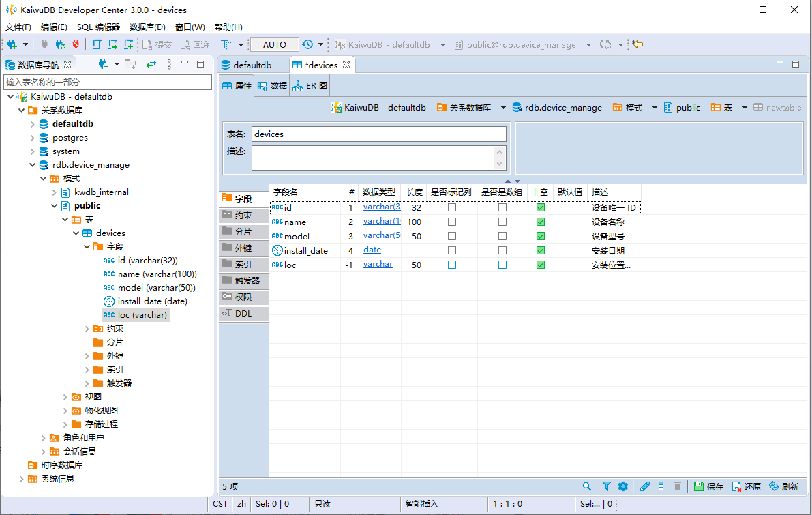Click the add-column icon beside the pencil
This screenshot has width=812, height=515.
click(x=661, y=486)
